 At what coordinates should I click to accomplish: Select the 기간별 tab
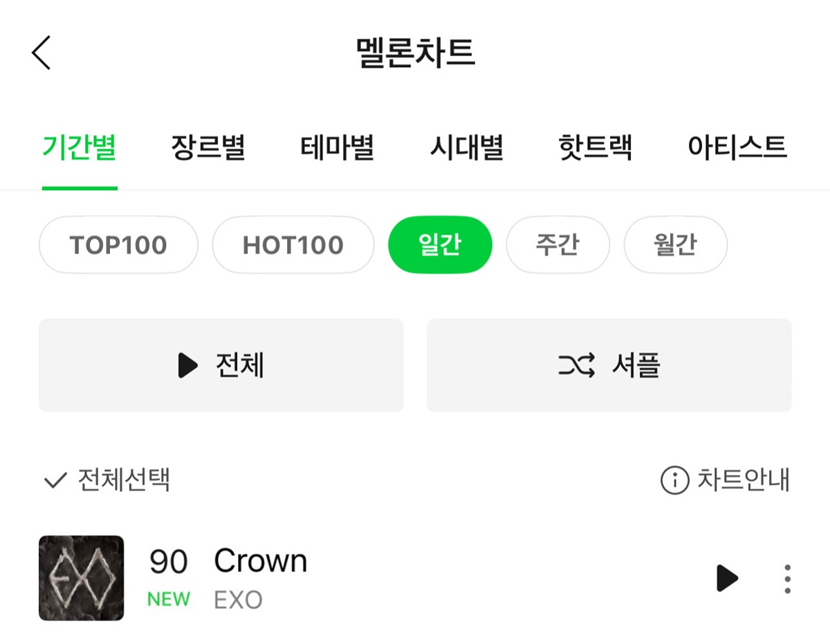[80, 147]
